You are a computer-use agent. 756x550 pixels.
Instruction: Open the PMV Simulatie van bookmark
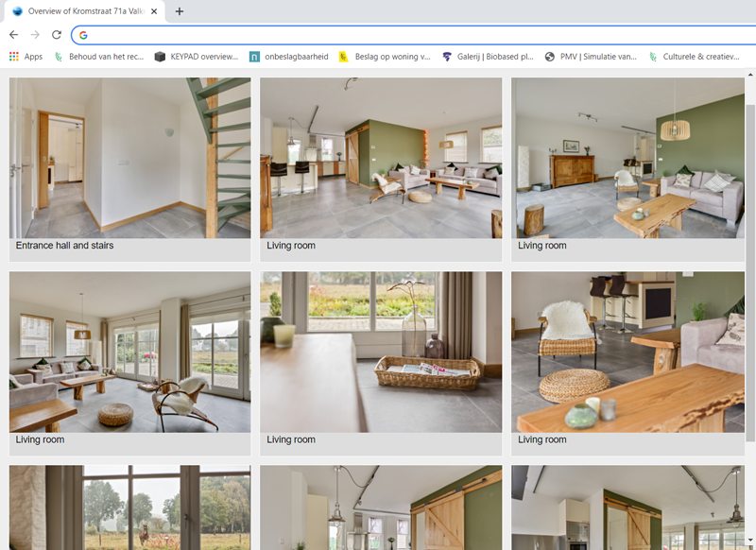[591, 57]
